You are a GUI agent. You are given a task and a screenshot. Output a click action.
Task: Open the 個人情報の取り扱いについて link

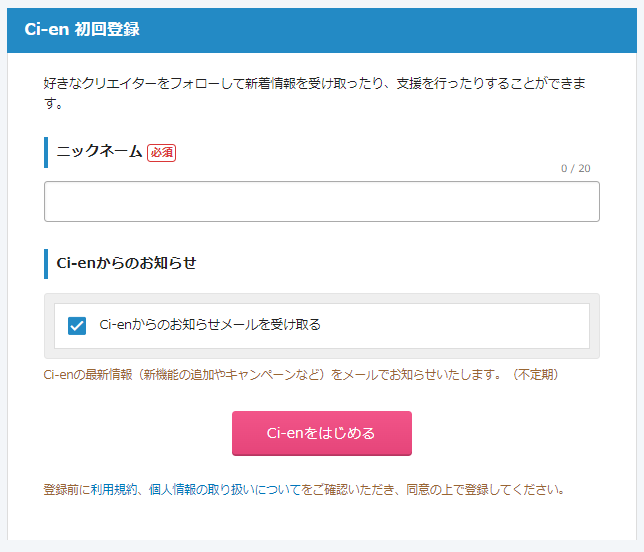pos(225,489)
